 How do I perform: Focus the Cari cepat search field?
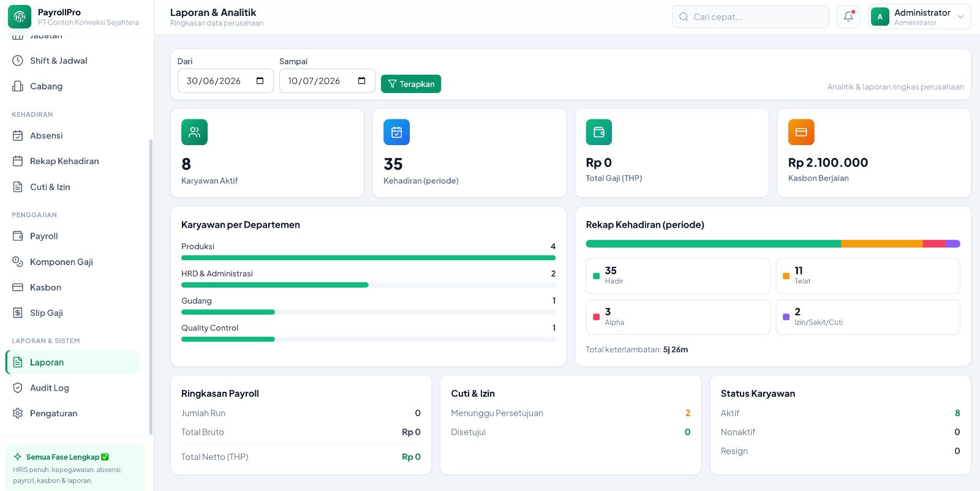pos(750,17)
